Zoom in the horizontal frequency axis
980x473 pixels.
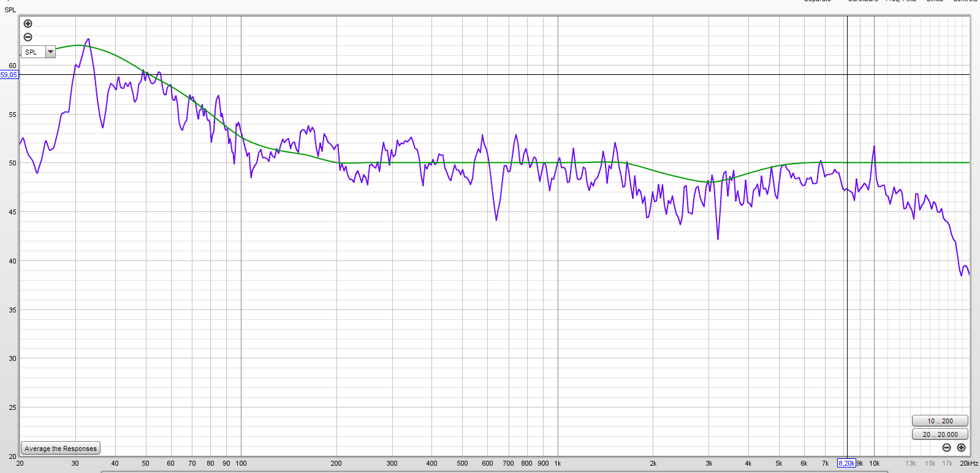961,448
